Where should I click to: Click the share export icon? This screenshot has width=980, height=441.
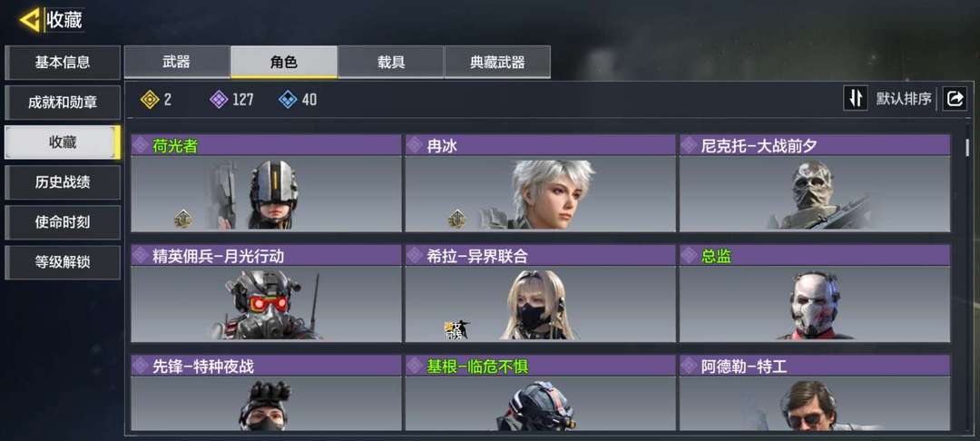coord(955,98)
